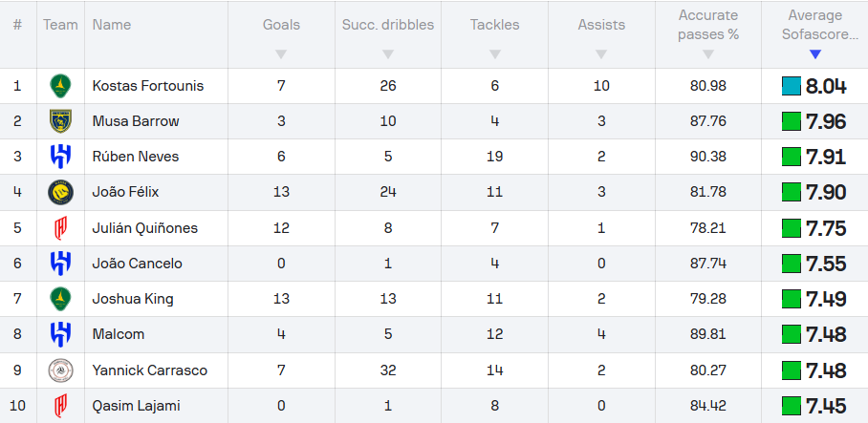
Task: Click the Team column header
Action: click(60, 25)
